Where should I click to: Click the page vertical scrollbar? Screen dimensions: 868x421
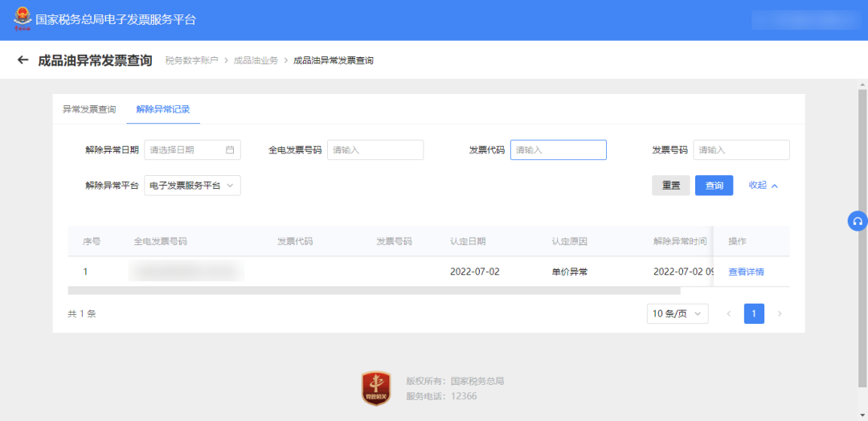click(862, 238)
